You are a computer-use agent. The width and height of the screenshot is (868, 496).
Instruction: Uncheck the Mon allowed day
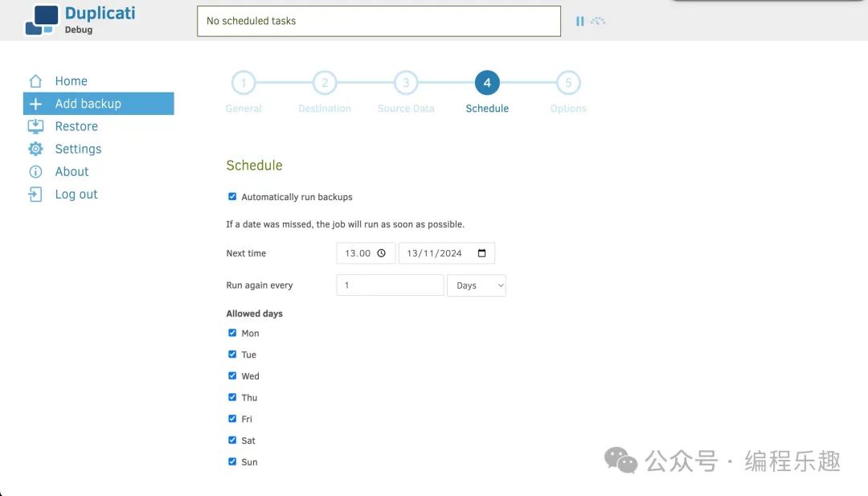click(x=232, y=333)
